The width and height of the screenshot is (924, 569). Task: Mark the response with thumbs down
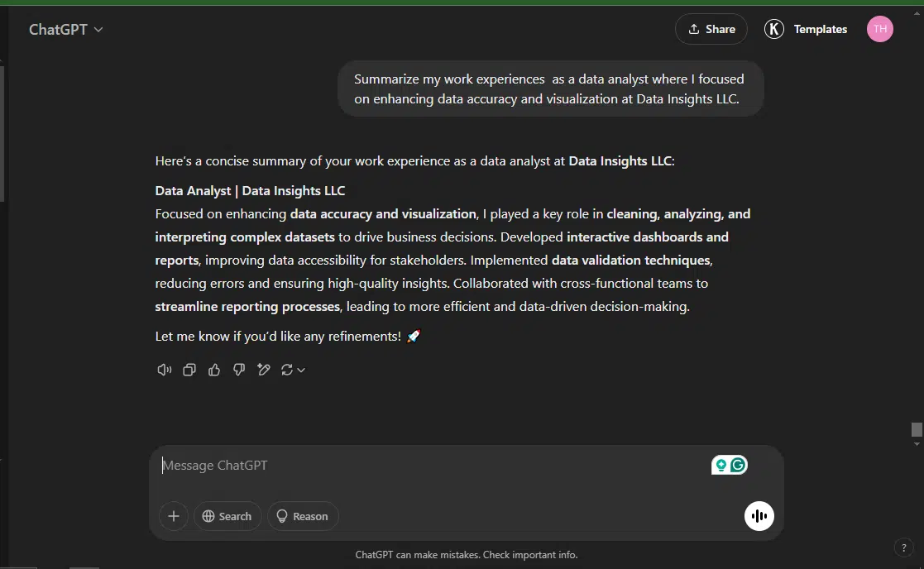tap(239, 370)
